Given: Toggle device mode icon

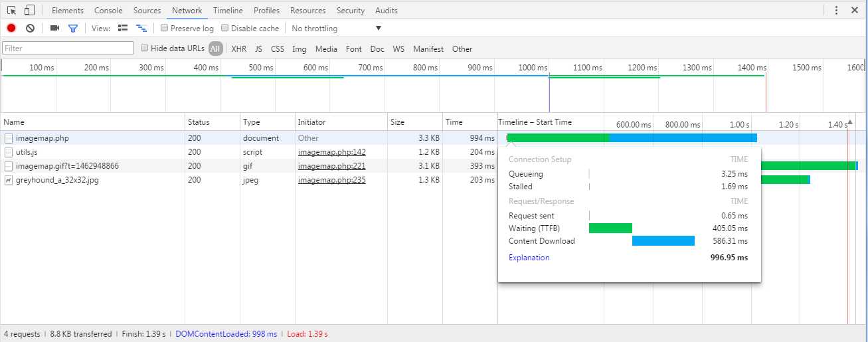Looking at the screenshot, I should (x=30, y=10).
